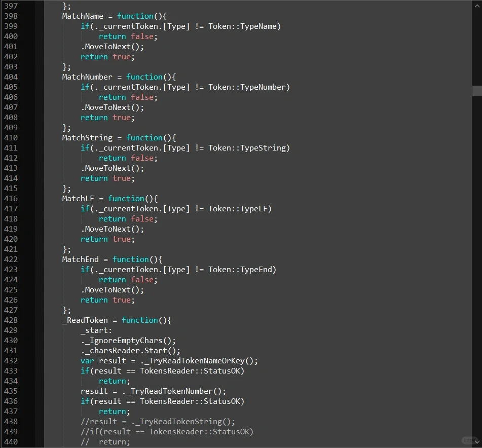Image resolution: width=482 pixels, height=448 pixels.
Task: Click line number 409 in gutter
Action: (x=11, y=128)
